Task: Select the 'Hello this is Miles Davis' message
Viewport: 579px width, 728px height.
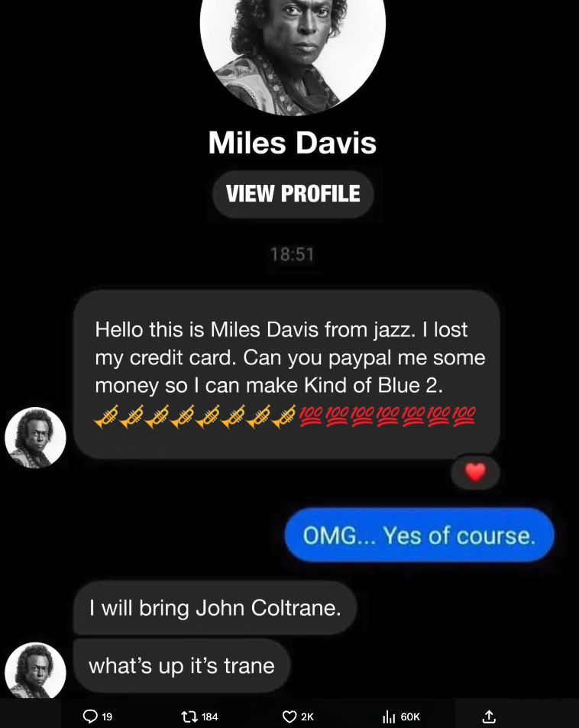Action: tap(286, 374)
